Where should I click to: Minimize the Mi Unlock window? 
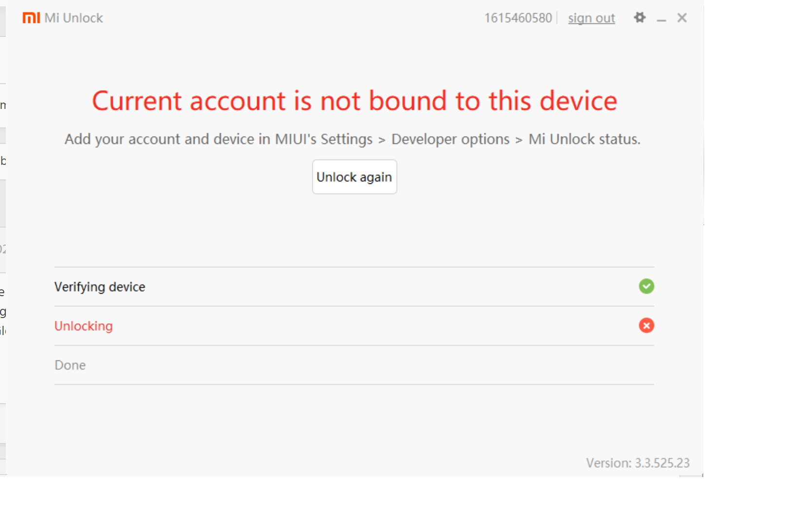661,19
